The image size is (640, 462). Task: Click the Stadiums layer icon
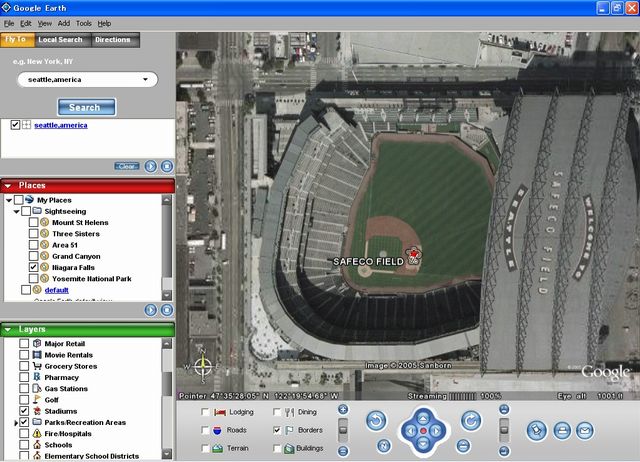pos(37,411)
